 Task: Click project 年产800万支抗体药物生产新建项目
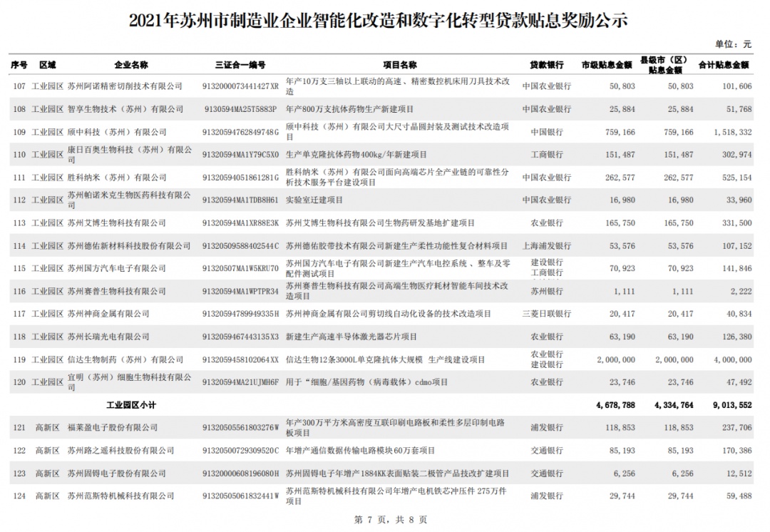349,109
